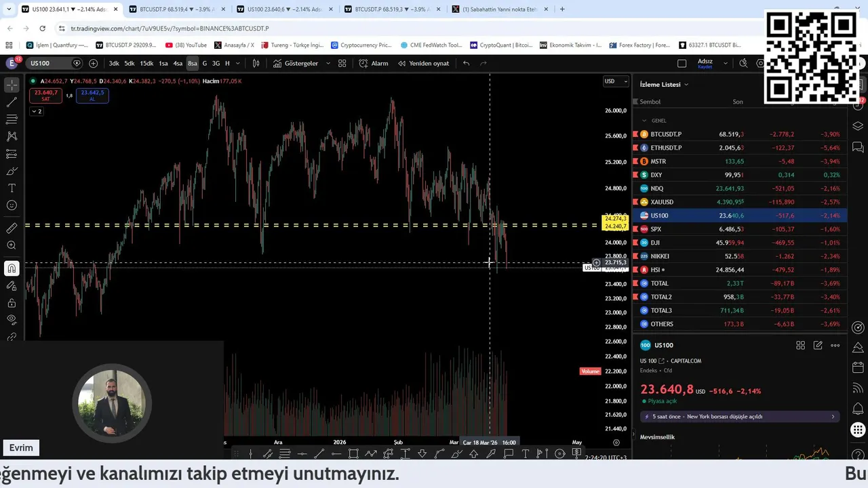Viewport: 868px width, 488px height.
Task: Choose the 3G timeframe
Action: pos(216,63)
